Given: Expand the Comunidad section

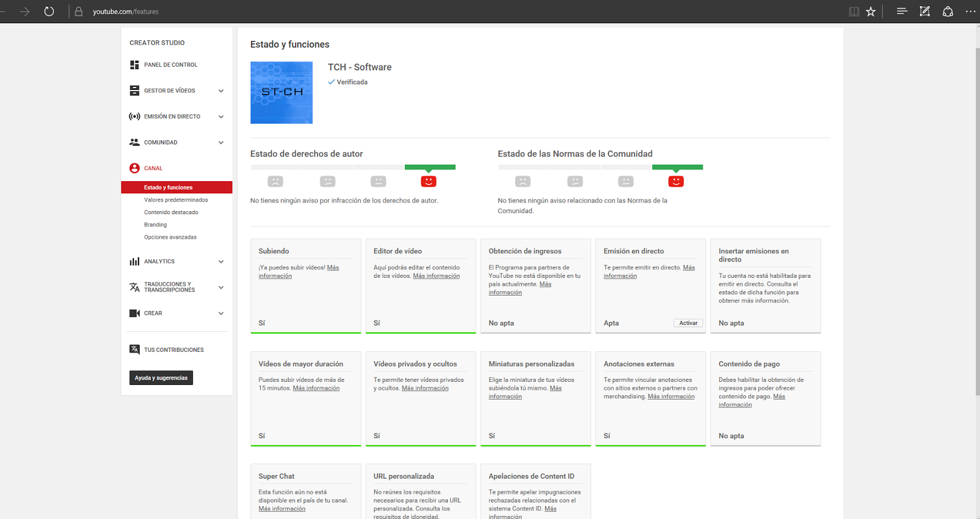Looking at the screenshot, I should (x=221, y=143).
